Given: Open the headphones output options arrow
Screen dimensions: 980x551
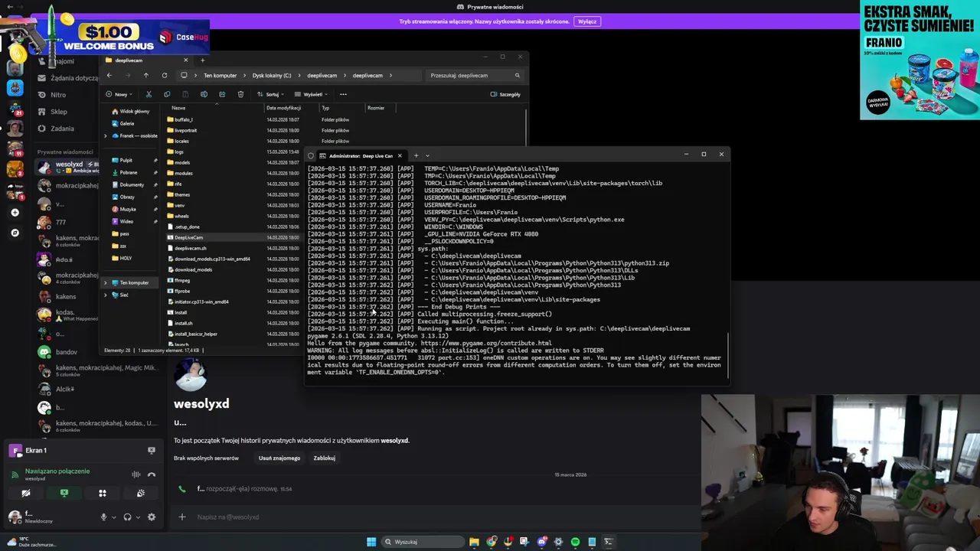Looking at the screenshot, I should click(x=138, y=517).
